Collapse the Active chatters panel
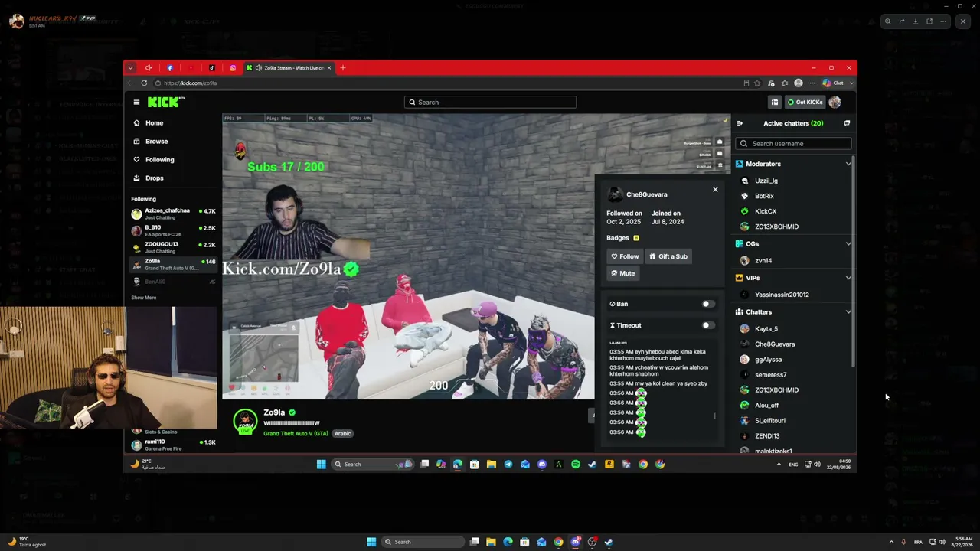The height and width of the screenshot is (551, 980). point(740,123)
